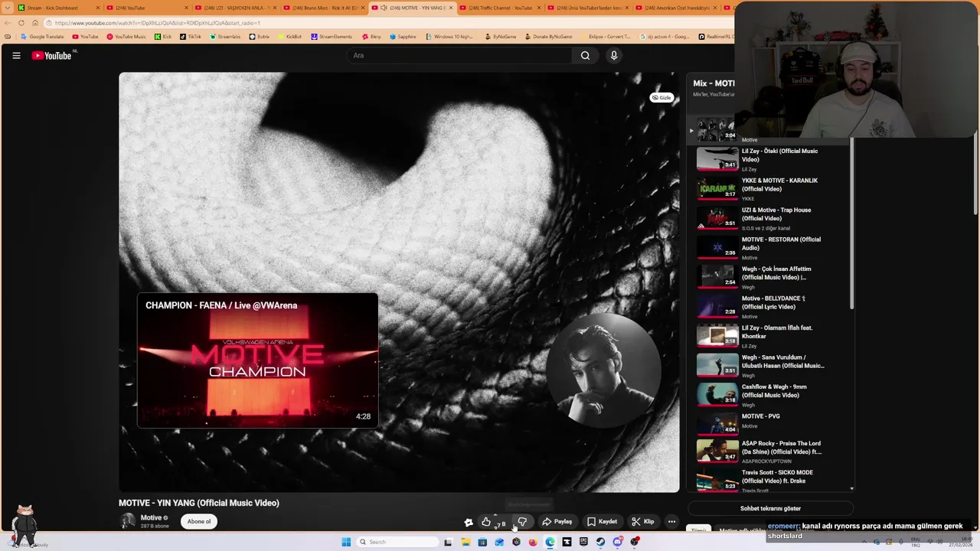Switch to MOTIVE - YIN YANG tab
The width and height of the screenshot is (980, 551).
point(412,8)
